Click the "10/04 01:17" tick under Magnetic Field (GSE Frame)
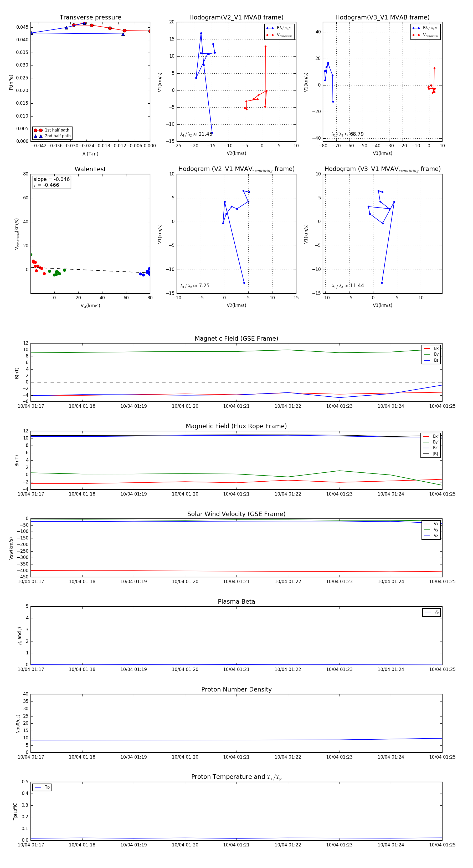Image resolution: width=473 pixels, height=868 pixels. pyautogui.click(x=31, y=406)
